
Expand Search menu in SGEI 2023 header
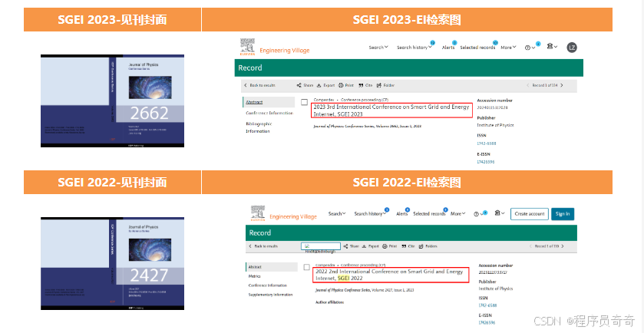click(x=378, y=48)
